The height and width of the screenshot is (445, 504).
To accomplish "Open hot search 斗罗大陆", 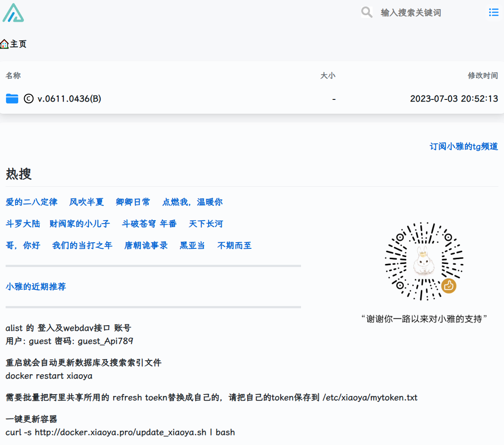I will point(23,224).
